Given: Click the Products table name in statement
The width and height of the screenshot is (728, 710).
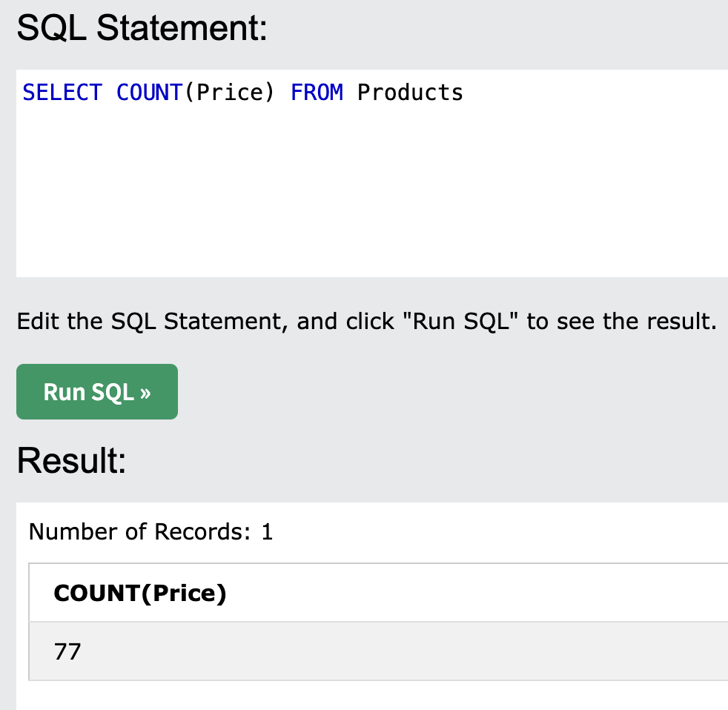Looking at the screenshot, I should (x=411, y=93).
